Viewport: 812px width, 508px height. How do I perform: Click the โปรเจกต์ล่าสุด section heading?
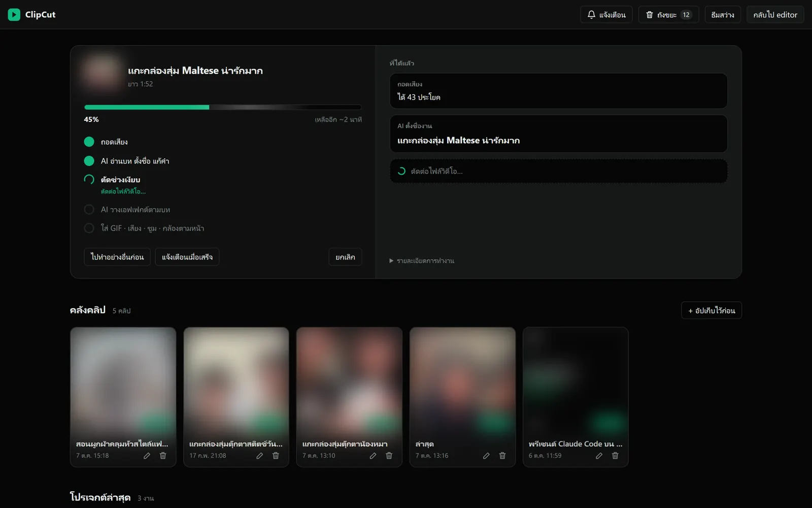100,497
